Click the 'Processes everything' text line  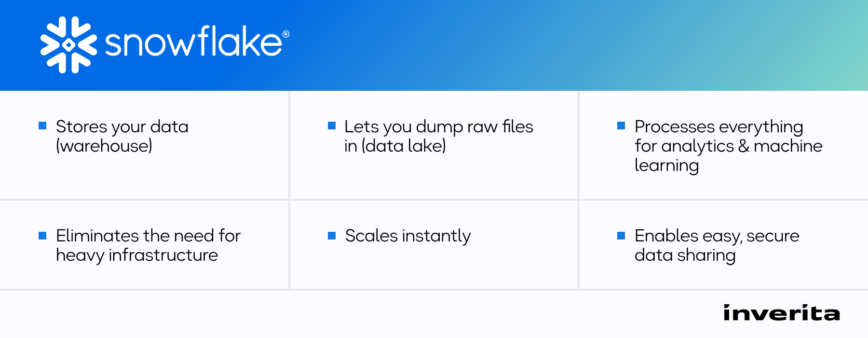pos(719,127)
